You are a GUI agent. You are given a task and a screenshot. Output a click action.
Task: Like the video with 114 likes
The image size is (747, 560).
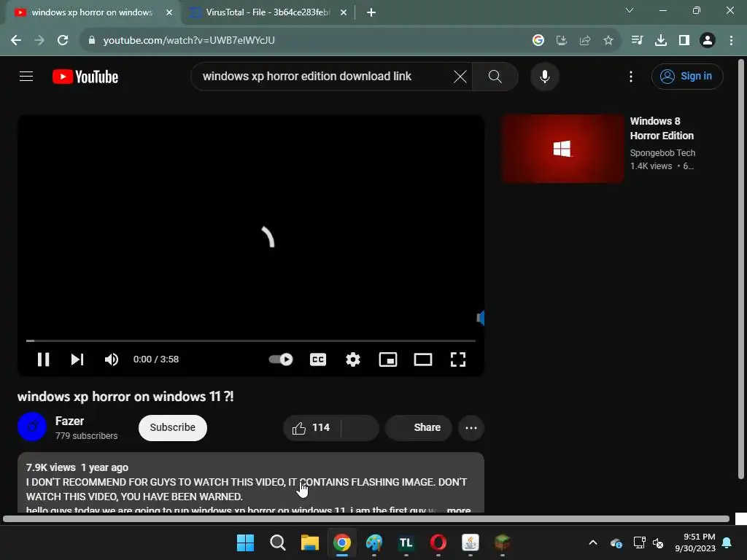311,427
